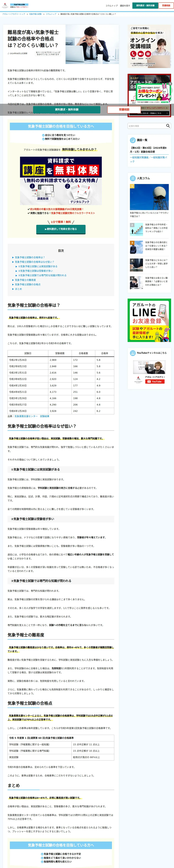This screenshot has height=868, width=174.
Task: Click the Agaroot Academy logo in header
Action: (5, 5)
